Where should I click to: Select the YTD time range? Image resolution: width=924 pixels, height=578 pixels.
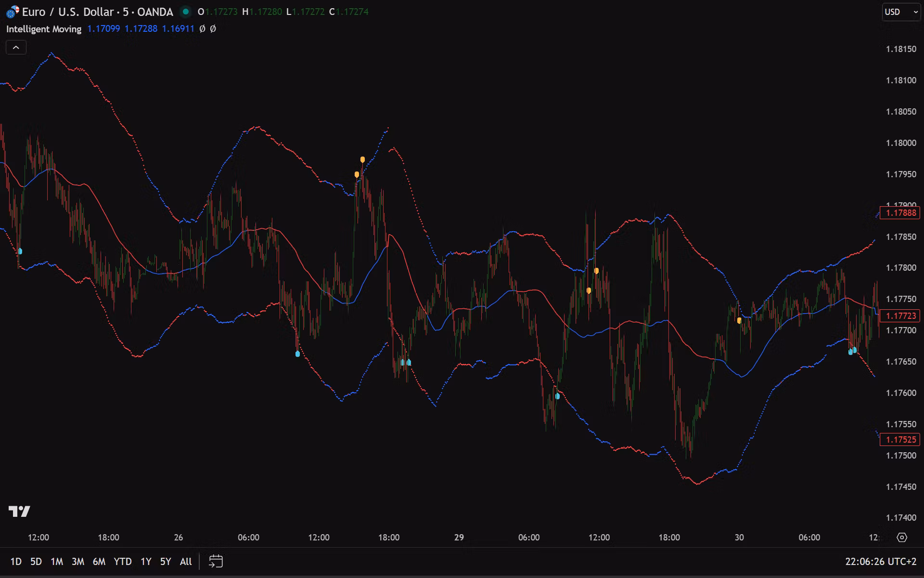[122, 561]
